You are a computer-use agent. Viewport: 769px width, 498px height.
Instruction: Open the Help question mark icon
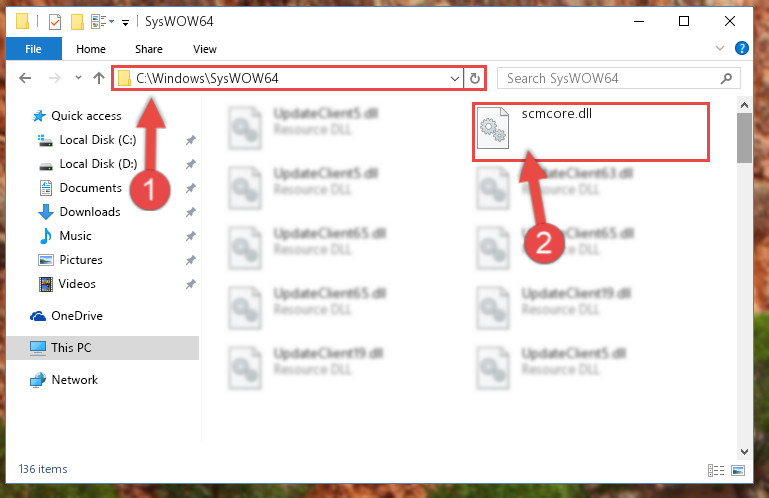click(x=742, y=48)
